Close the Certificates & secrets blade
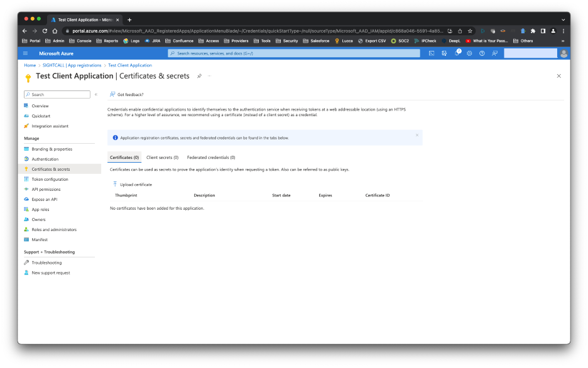588x368 pixels. pos(558,76)
